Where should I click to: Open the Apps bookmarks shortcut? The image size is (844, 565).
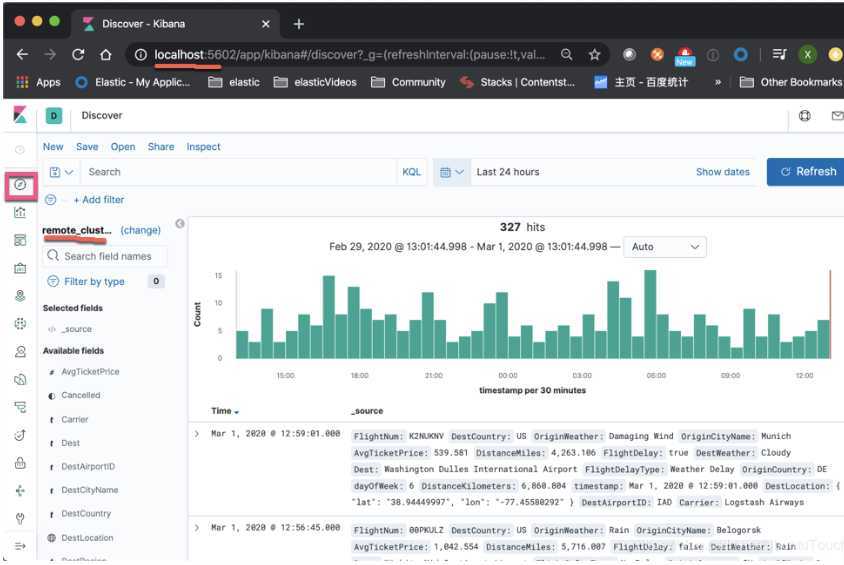pos(39,82)
